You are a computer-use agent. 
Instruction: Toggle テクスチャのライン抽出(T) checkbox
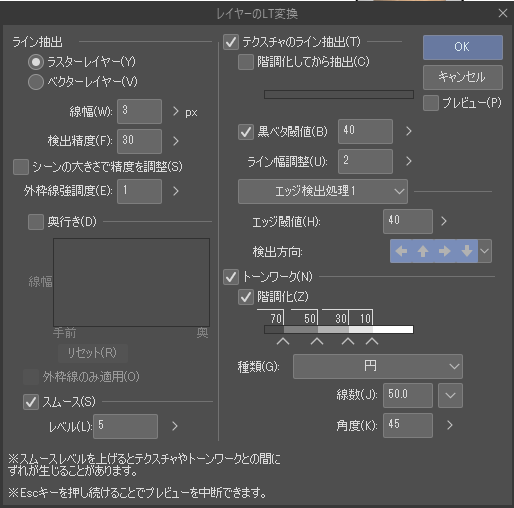click(231, 42)
